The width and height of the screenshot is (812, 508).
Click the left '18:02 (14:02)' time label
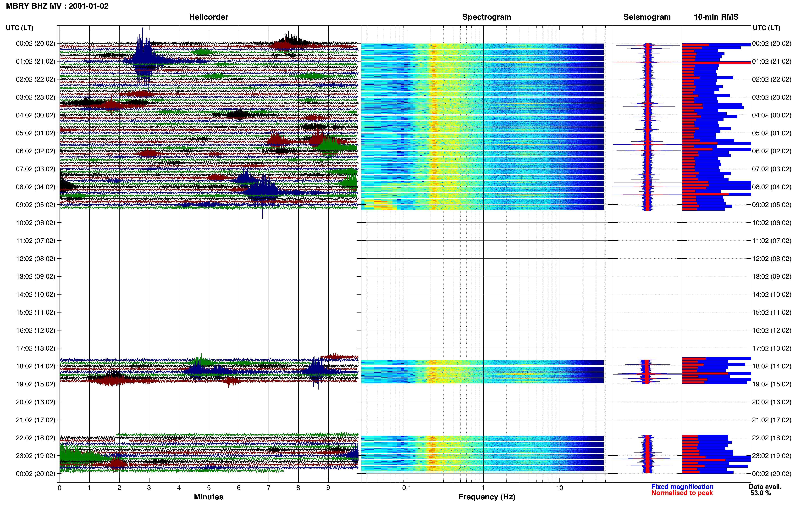pyautogui.click(x=36, y=366)
